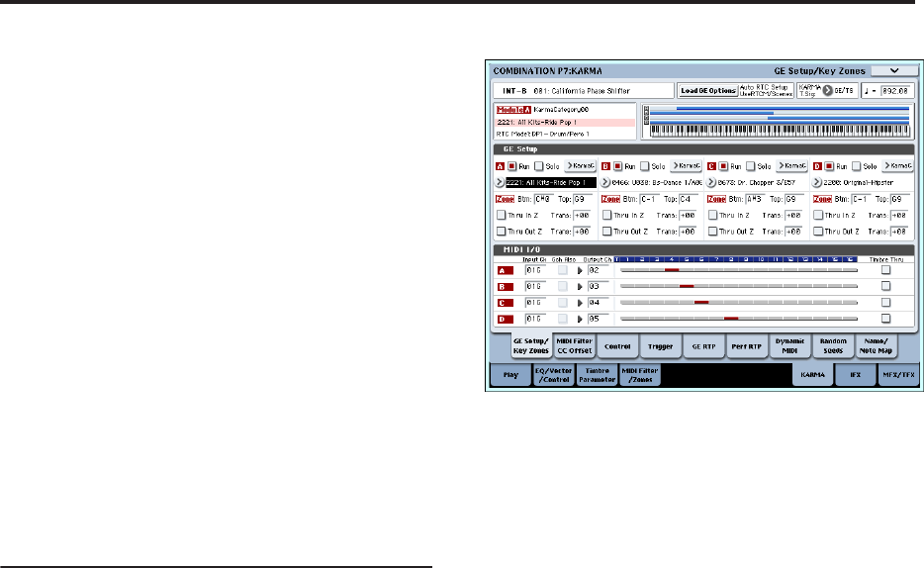Enable Thru Out Z for module B
924x568 pixels.
(x=607, y=232)
